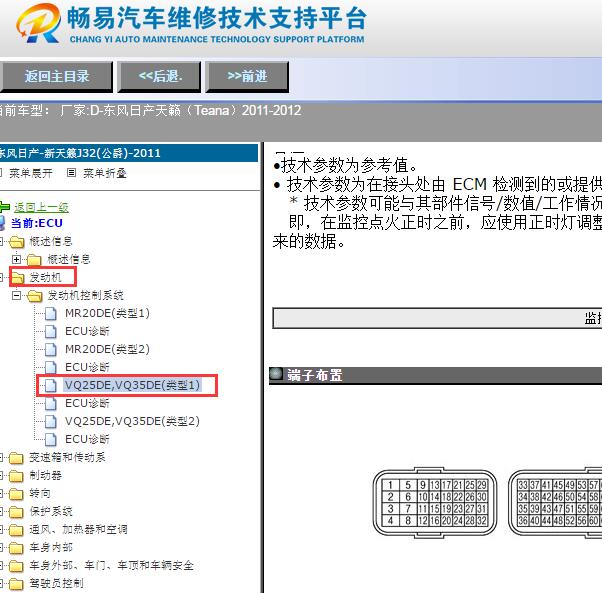Open the 制动器 folder
Screen dimensions: 602x593
point(45,476)
